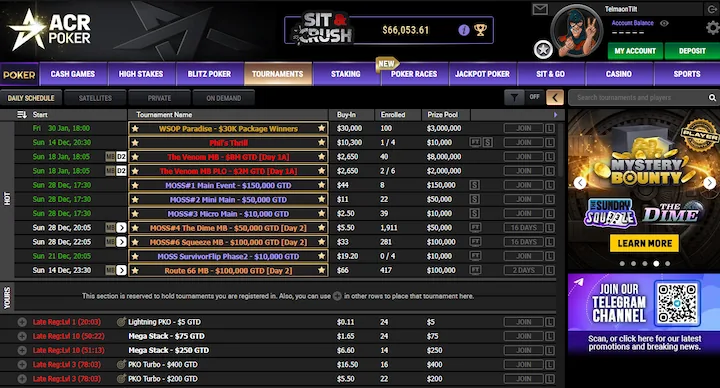The image size is (720, 388).
Task: Open the mail envelope inbox icon
Action: click(x=540, y=9)
